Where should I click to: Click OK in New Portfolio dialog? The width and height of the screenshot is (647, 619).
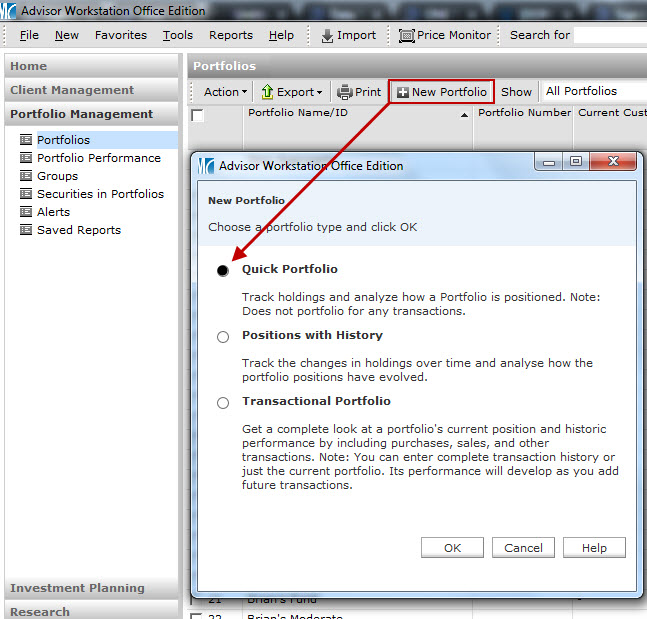[x=453, y=548]
